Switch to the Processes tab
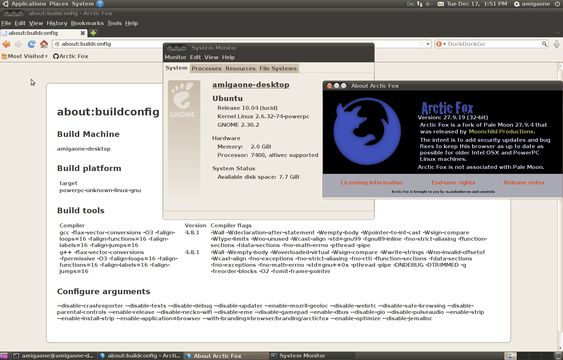The image size is (563, 360). (x=206, y=68)
